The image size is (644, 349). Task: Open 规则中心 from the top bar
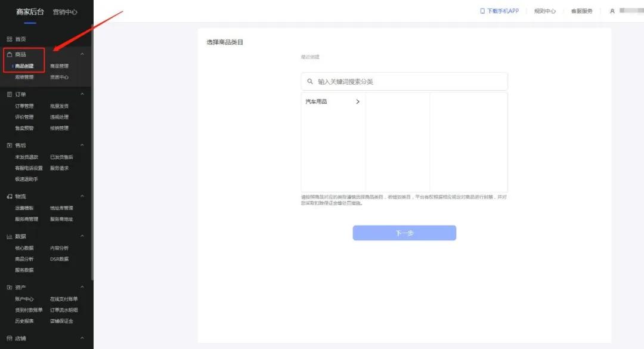544,11
